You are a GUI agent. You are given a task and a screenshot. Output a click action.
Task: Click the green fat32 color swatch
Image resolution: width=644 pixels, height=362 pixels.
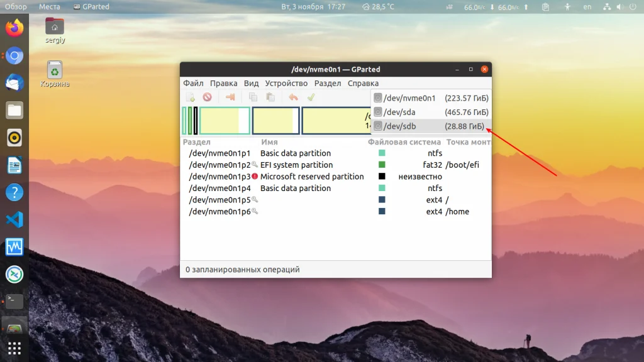tap(382, 165)
